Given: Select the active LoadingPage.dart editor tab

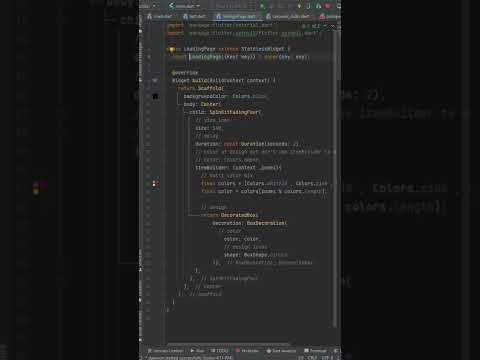Looking at the screenshot, I should point(236,16).
